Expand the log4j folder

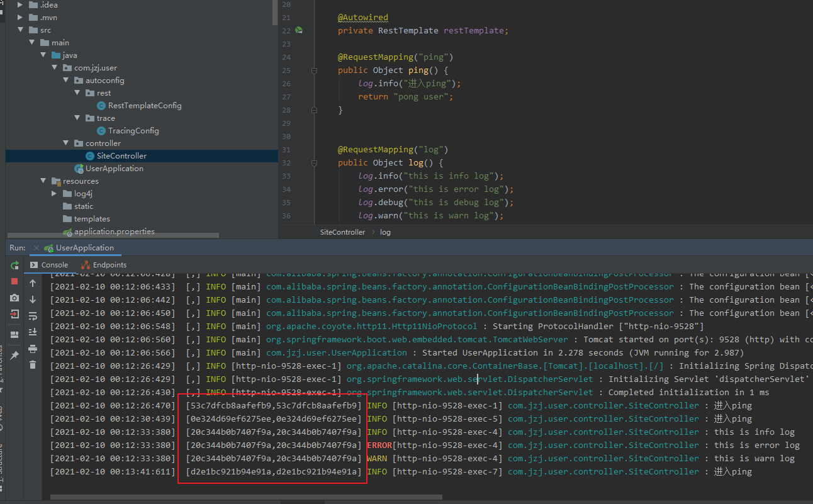(55, 194)
